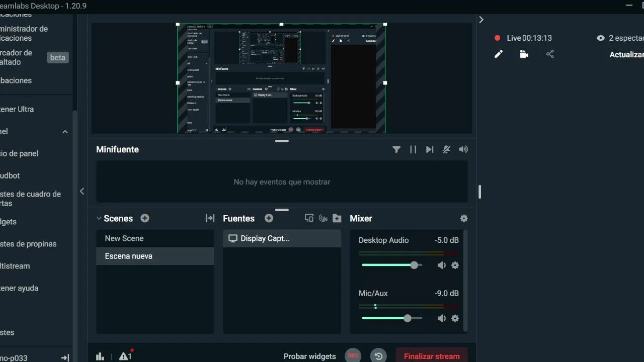Click the video camera icon under Live

click(x=524, y=54)
